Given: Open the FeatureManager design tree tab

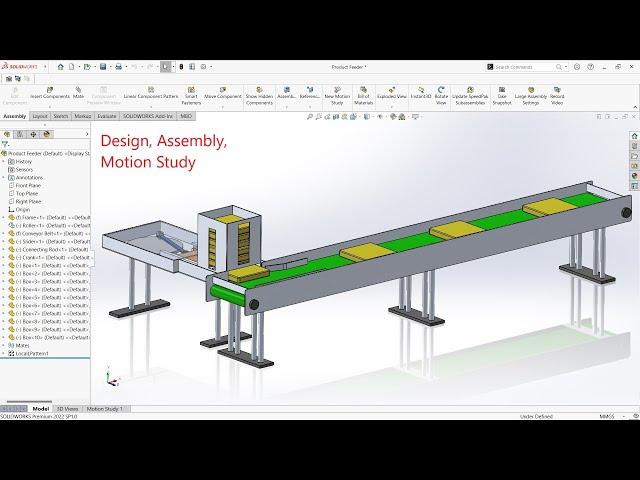Looking at the screenshot, I should tap(7, 134).
